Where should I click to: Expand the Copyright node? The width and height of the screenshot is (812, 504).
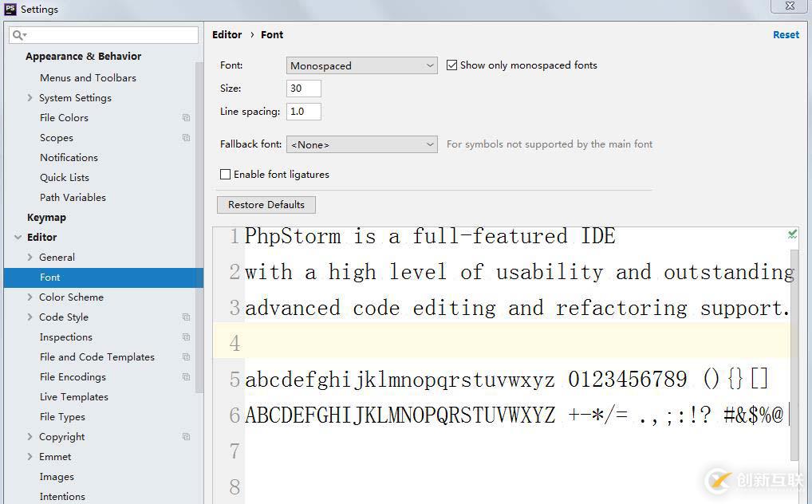pyautogui.click(x=30, y=437)
